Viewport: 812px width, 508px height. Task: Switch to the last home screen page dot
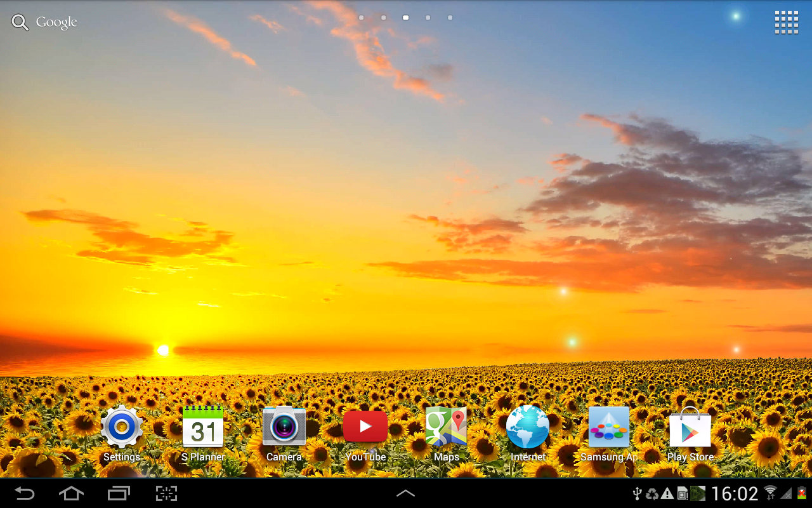pyautogui.click(x=450, y=18)
